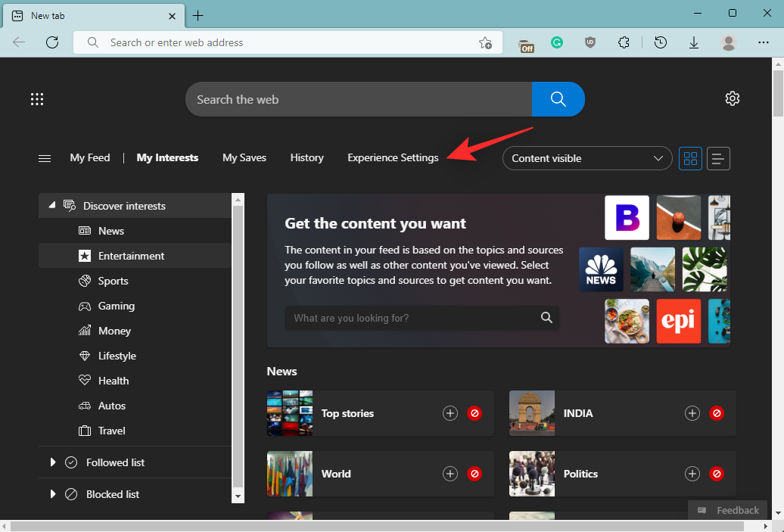Block the Politics topic
The image size is (784, 532).
(x=717, y=474)
